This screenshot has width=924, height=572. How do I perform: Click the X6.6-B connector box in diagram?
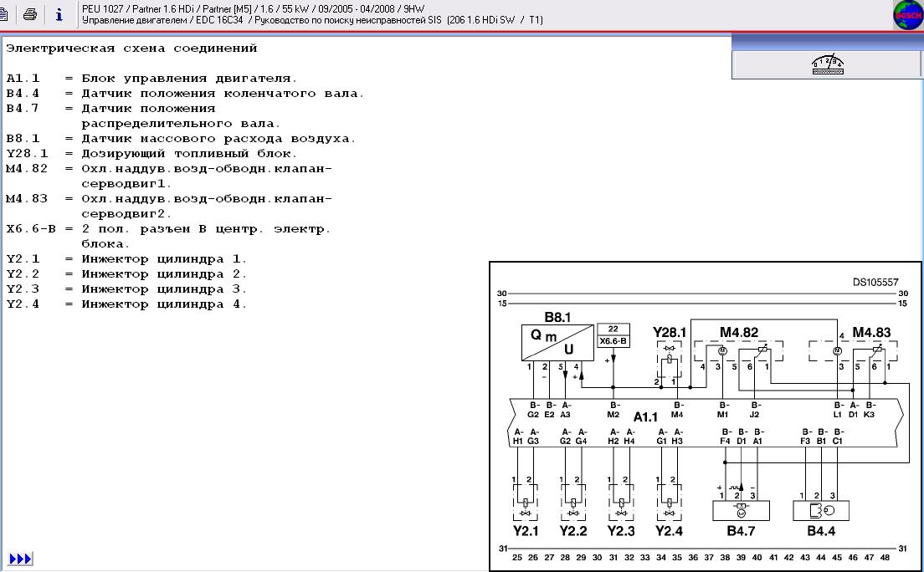point(613,335)
